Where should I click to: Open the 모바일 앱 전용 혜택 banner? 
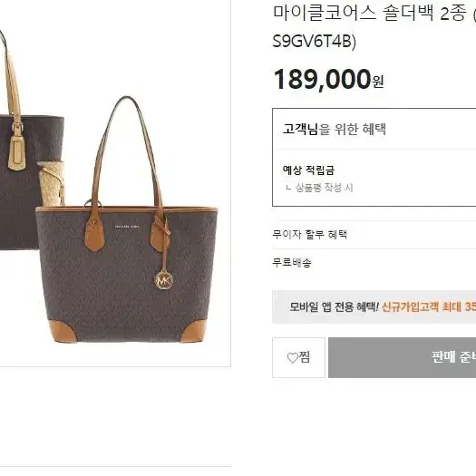[x=374, y=307]
